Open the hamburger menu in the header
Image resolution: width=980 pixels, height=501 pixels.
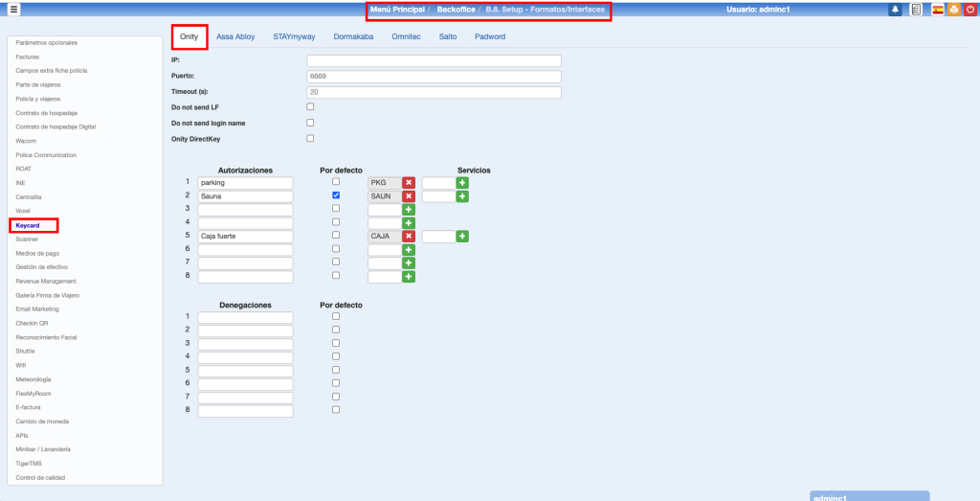click(13, 10)
